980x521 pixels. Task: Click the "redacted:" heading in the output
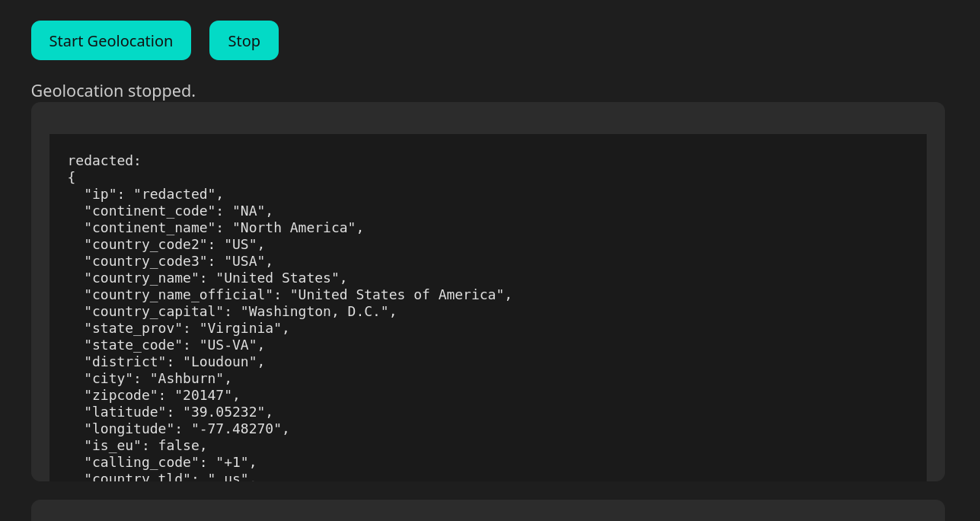click(104, 160)
